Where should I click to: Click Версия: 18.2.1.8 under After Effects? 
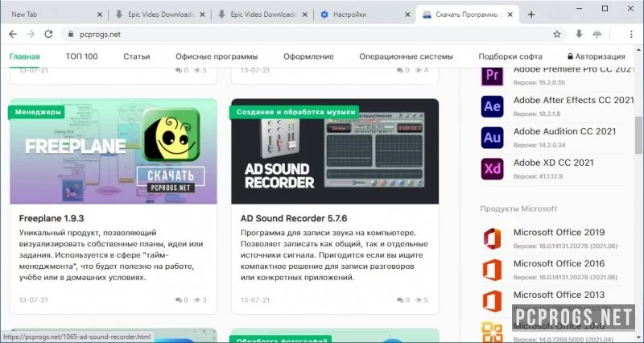pyautogui.click(x=537, y=114)
